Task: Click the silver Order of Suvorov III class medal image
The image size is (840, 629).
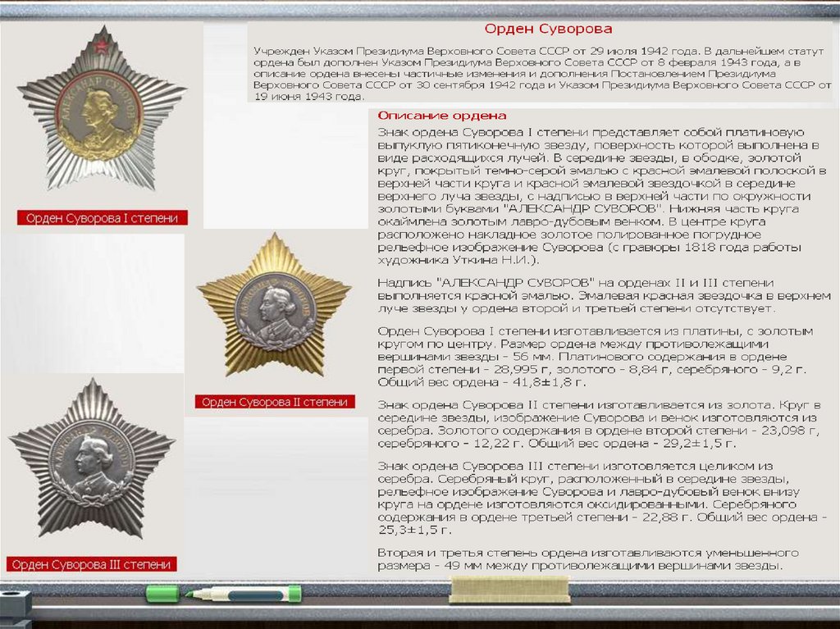Action: pyautogui.click(x=92, y=458)
